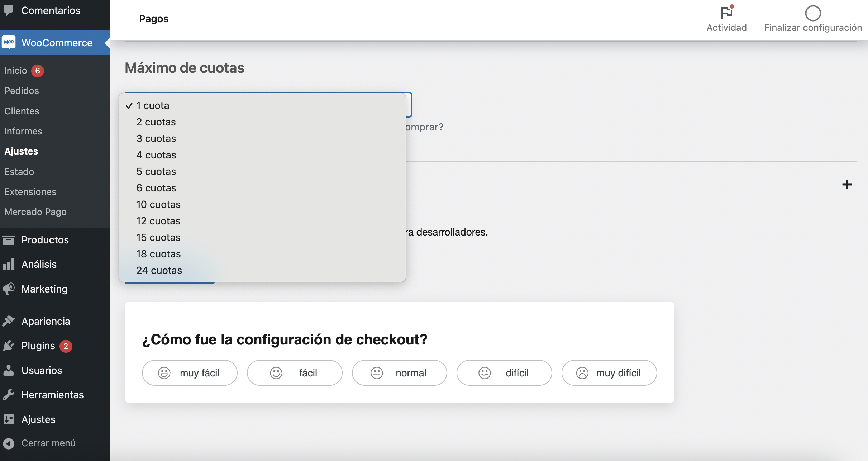Click the Análisis bar chart icon

coord(9,264)
